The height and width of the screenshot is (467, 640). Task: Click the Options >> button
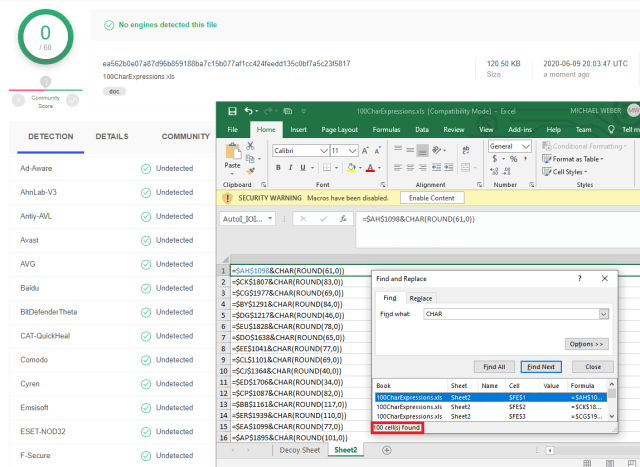pyautogui.click(x=586, y=344)
